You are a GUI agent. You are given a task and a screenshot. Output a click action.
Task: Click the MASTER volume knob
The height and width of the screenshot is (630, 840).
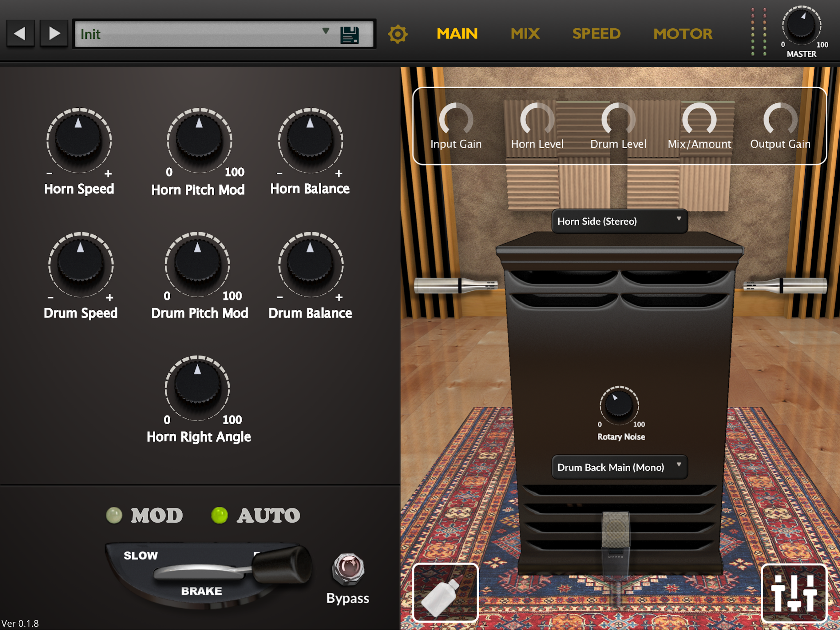click(801, 26)
